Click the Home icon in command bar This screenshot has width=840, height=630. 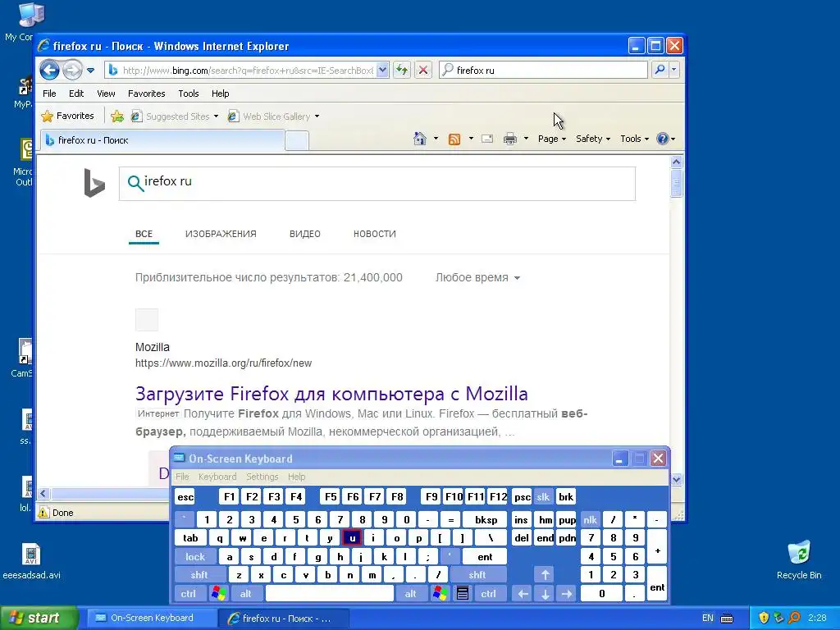coord(420,139)
